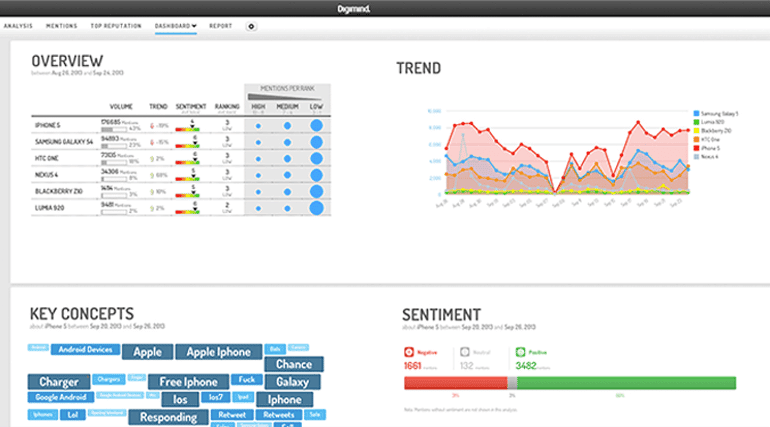Click the Ios concept tag

(x=180, y=400)
